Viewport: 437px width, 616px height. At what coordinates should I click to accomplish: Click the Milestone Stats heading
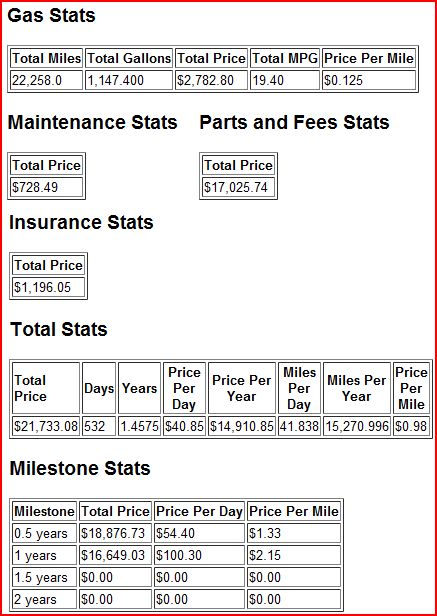80,468
